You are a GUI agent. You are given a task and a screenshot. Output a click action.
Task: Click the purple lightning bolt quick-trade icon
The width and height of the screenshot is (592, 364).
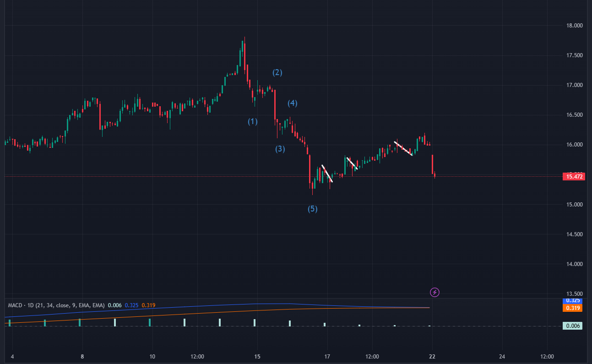[x=434, y=292]
